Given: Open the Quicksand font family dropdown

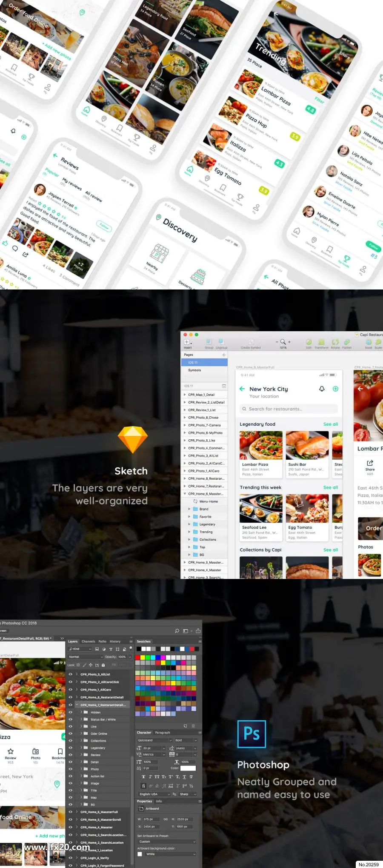Looking at the screenshot, I should point(154,740).
